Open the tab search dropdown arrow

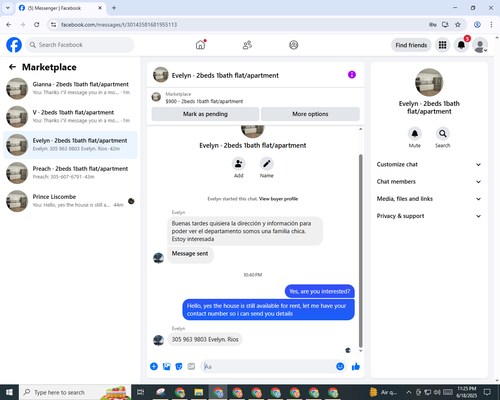pos(8,8)
